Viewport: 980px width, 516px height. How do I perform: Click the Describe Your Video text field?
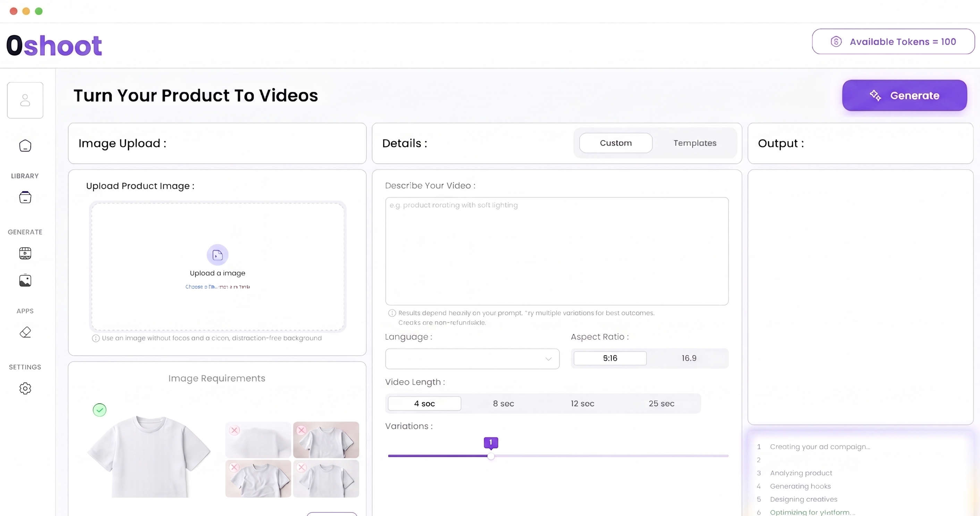tap(557, 251)
